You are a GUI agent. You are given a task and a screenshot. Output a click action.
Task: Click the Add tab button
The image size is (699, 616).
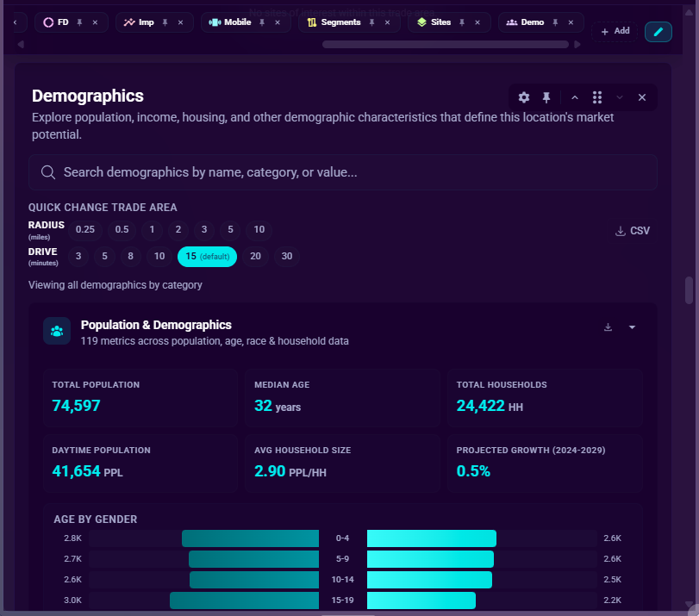615,31
